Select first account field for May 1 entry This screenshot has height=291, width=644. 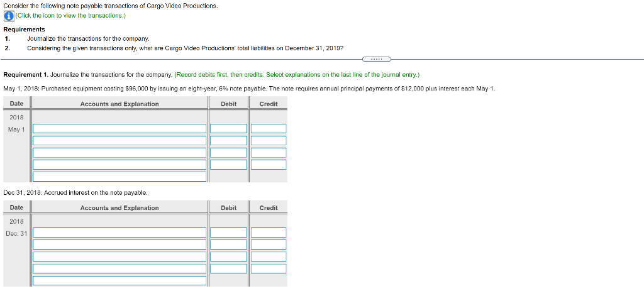pos(119,128)
